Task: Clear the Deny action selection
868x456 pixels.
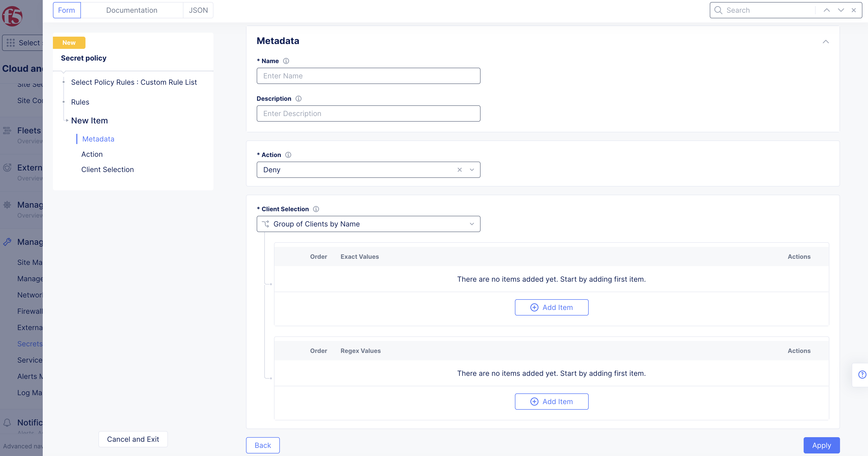Action: [459, 170]
